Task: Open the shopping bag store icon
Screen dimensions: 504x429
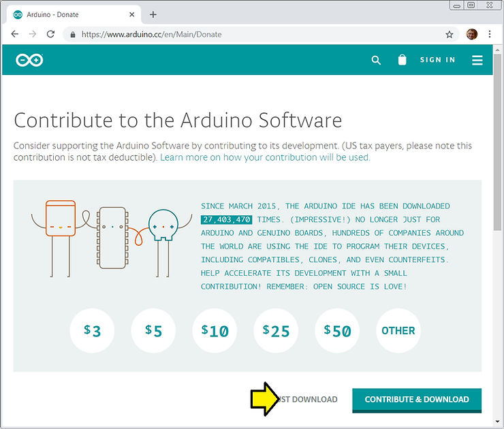Action: [402, 60]
